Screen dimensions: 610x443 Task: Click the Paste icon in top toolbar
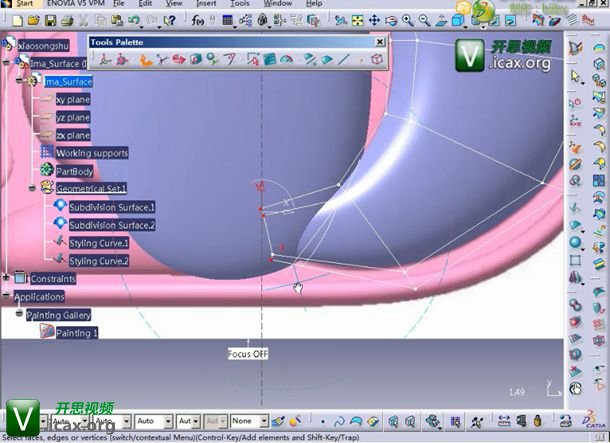tap(117, 20)
